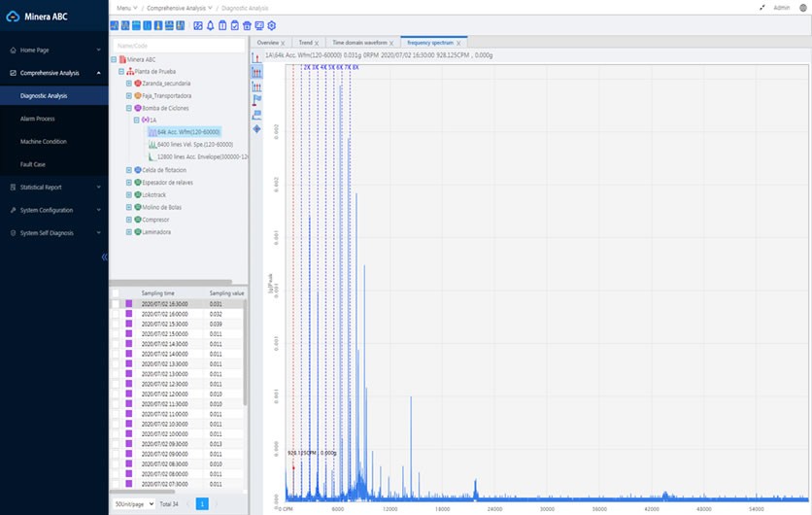Open the 50Unit/page dropdown
This screenshot has height=515, width=812.
pyautogui.click(x=134, y=503)
